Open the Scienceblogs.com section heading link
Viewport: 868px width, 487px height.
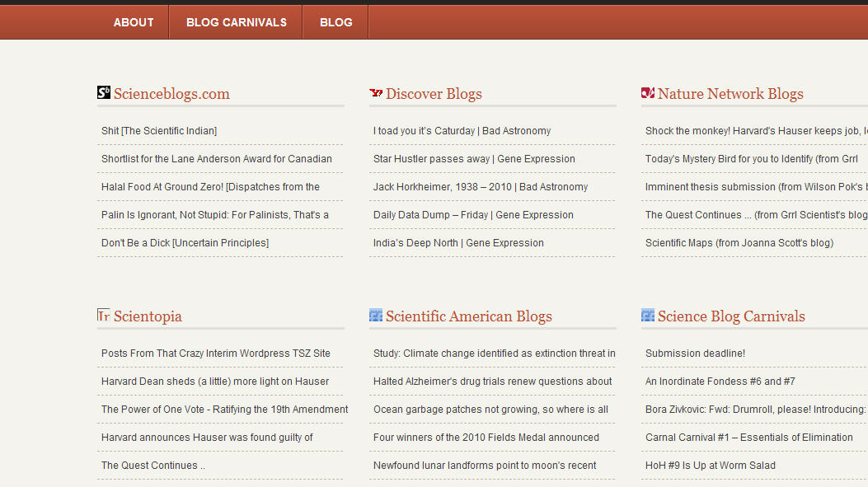tap(171, 94)
